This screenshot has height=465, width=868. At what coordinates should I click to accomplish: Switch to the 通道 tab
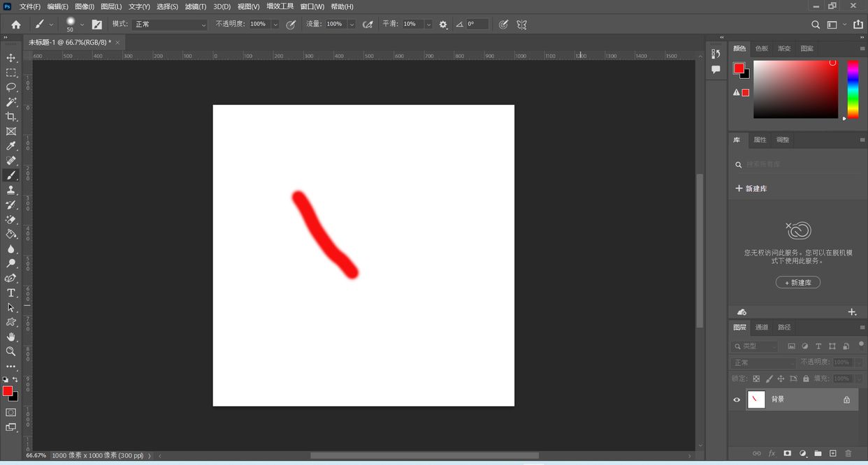point(762,327)
